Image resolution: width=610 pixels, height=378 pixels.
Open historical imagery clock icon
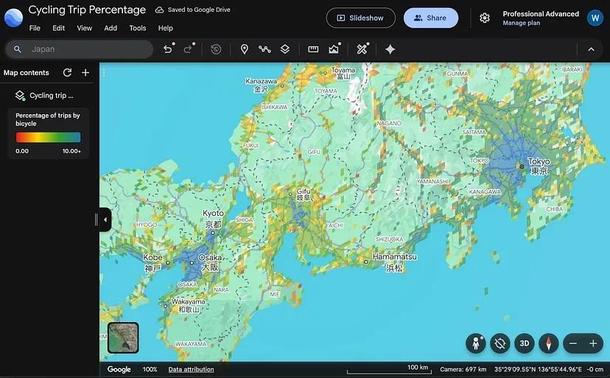216,49
